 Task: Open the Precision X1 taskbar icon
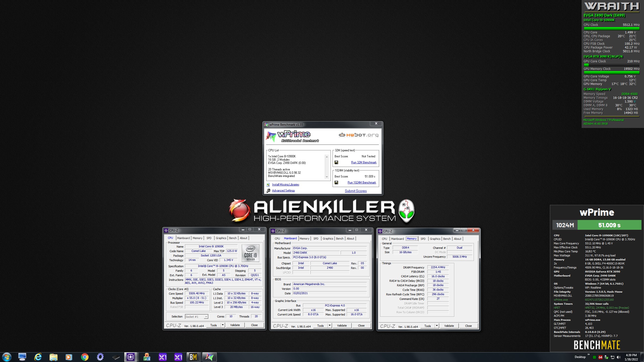click(x=178, y=357)
